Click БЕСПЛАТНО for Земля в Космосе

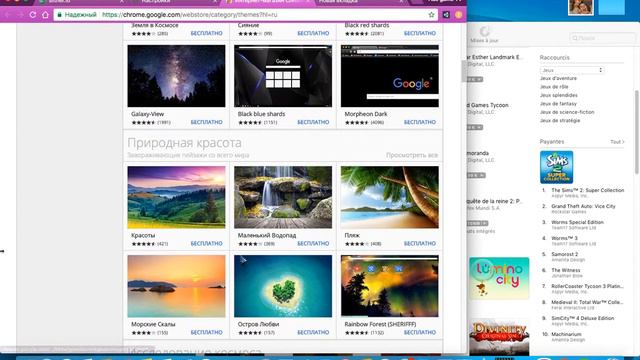tap(207, 33)
